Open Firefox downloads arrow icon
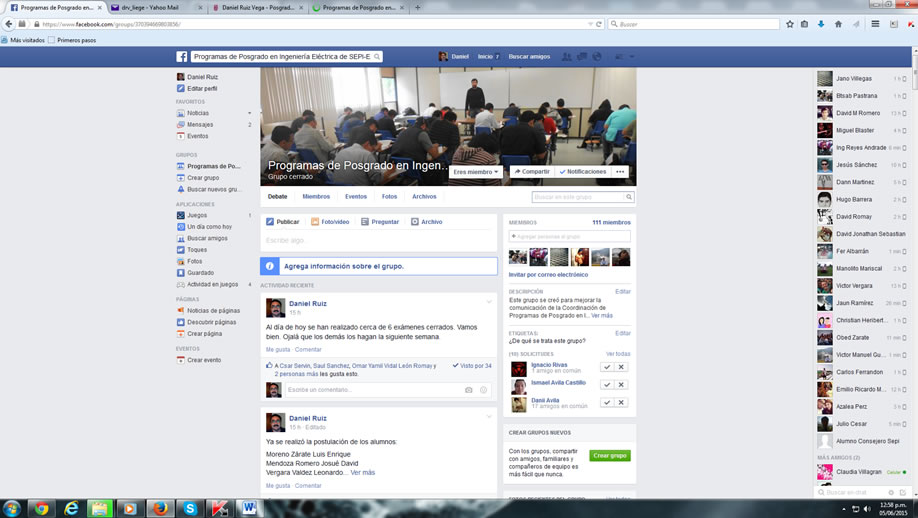918x518 pixels. (x=821, y=24)
